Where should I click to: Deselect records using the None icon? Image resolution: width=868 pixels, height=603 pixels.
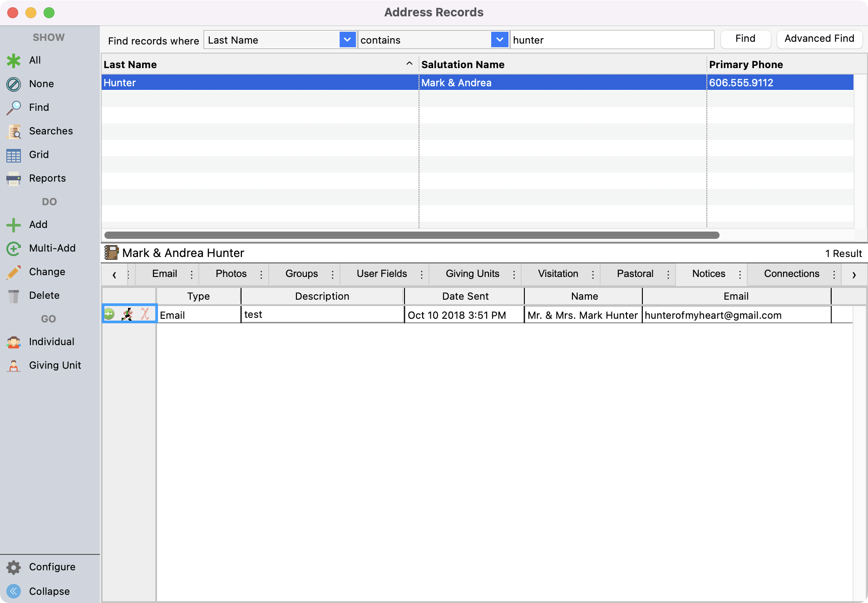(14, 84)
